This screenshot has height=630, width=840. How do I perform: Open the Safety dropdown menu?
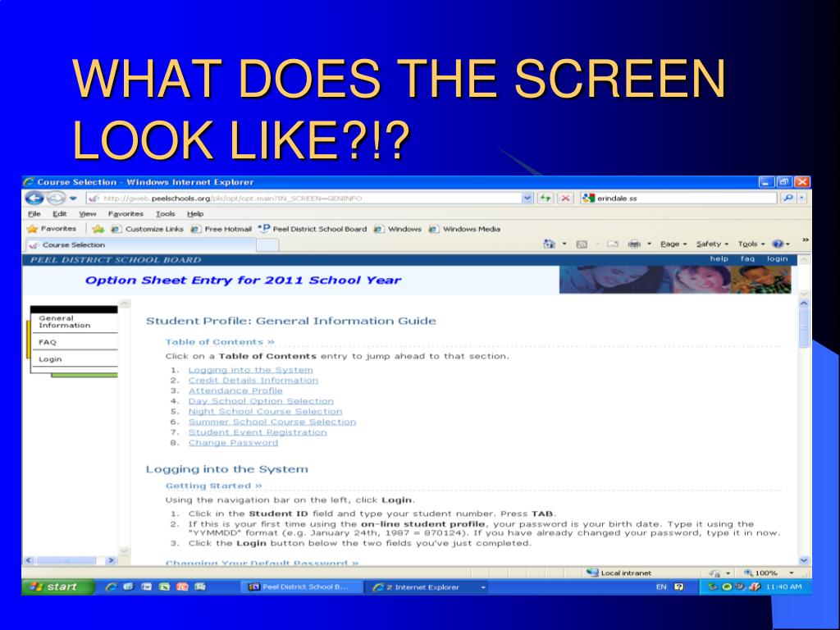pyautogui.click(x=713, y=244)
